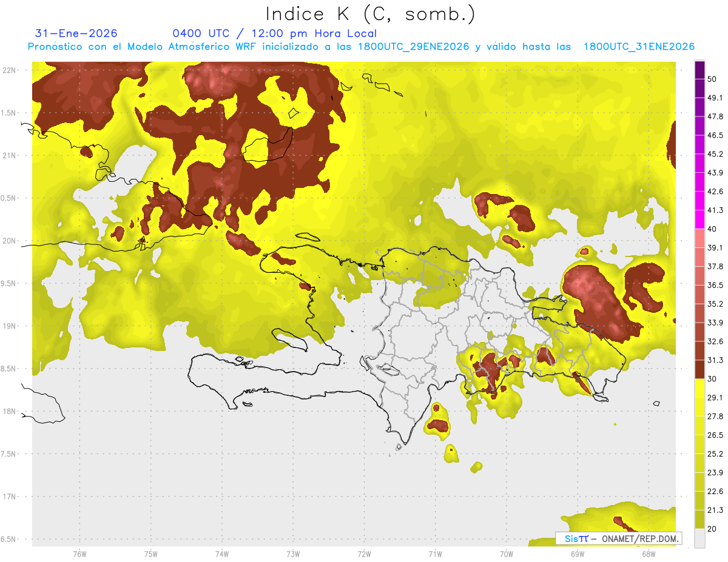
Task: Click the colorbar value "45.2"
Action: click(x=715, y=154)
